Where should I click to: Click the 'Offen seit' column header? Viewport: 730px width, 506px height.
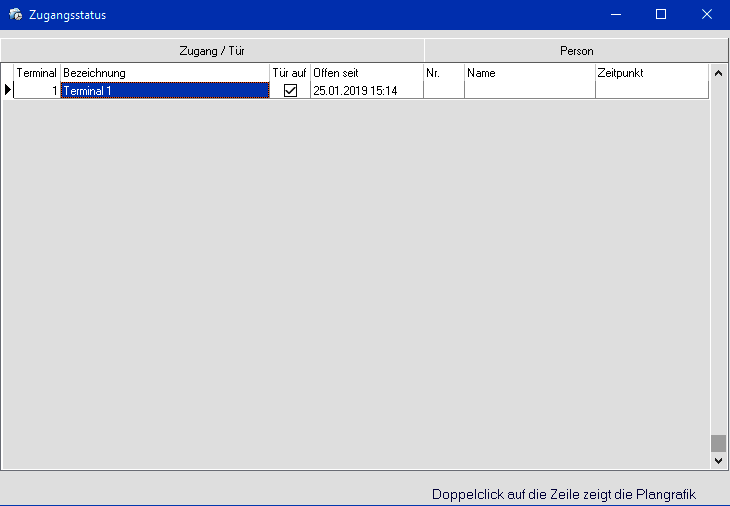click(x=366, y=73)
